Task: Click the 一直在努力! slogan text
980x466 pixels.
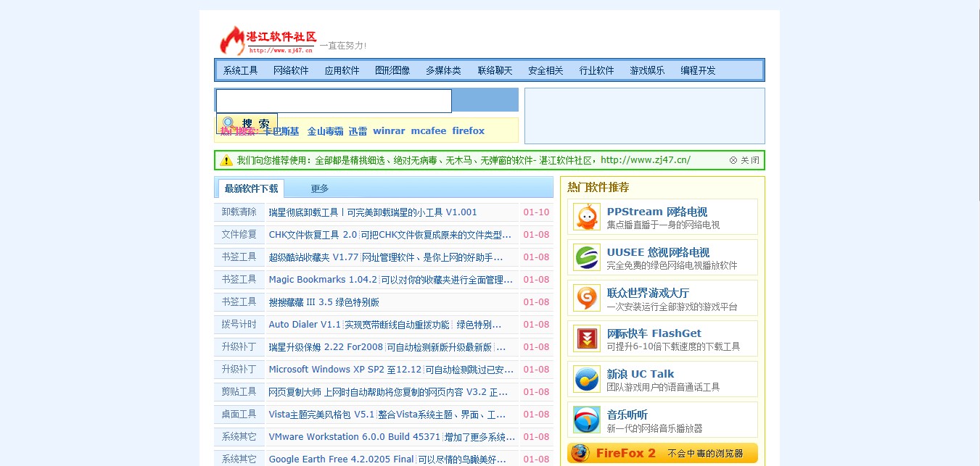Action: click(343, 46)
